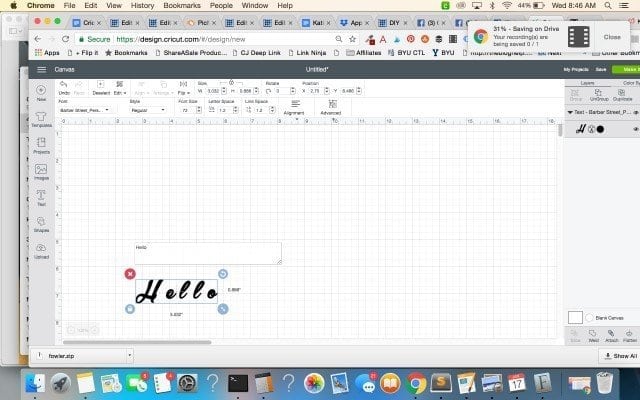
Task: Reload the page in Chrome
Action: [x=65, y=39]
